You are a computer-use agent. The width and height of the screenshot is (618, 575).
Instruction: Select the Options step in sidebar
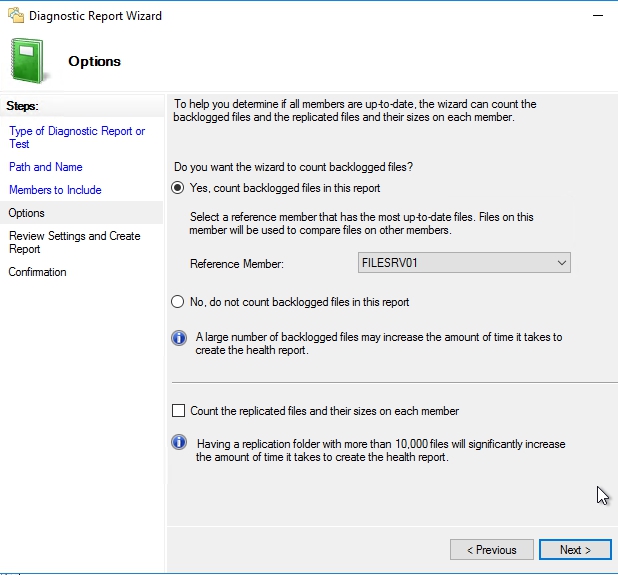click(x=27, y=213)
